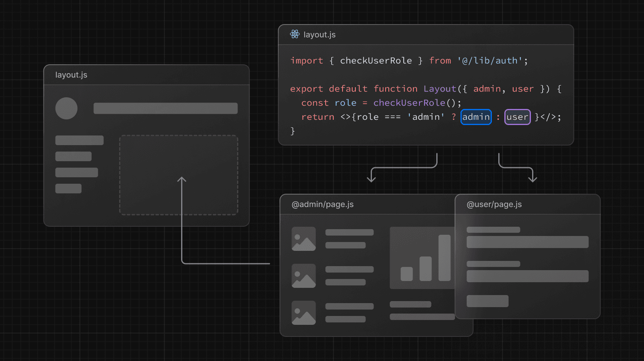Viewport: 644px width, 361px height.
Task: Select the layout.js tab of the code panel
Action: click(319, 35)
